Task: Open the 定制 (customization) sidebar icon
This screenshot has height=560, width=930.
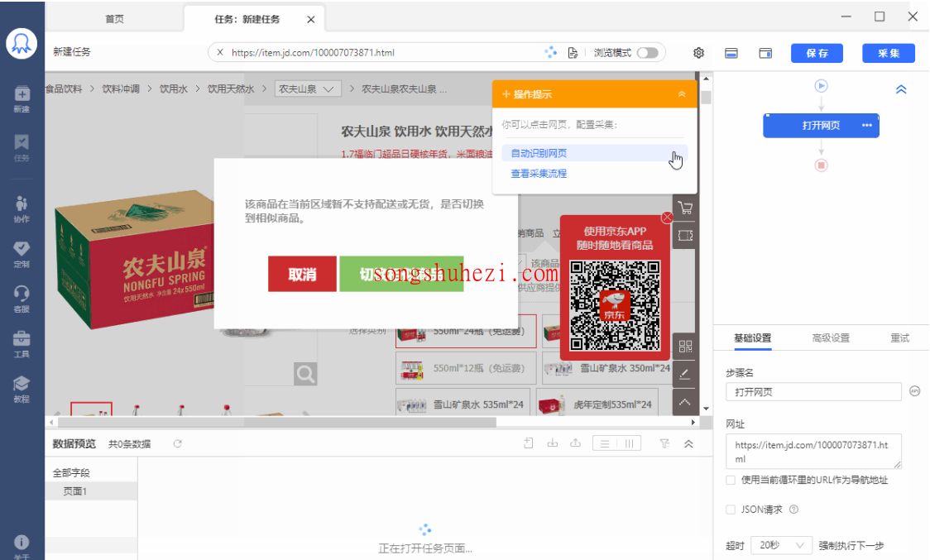Action: 22,255
